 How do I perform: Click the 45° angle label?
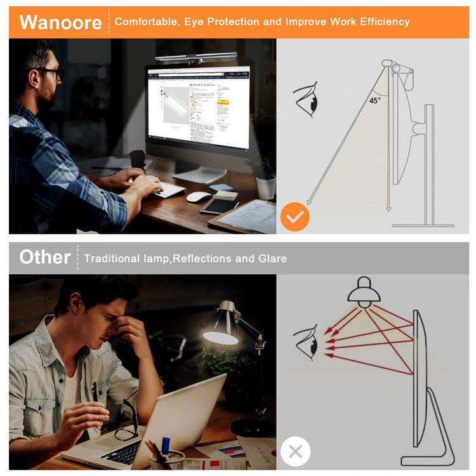(x=374, y=100)
